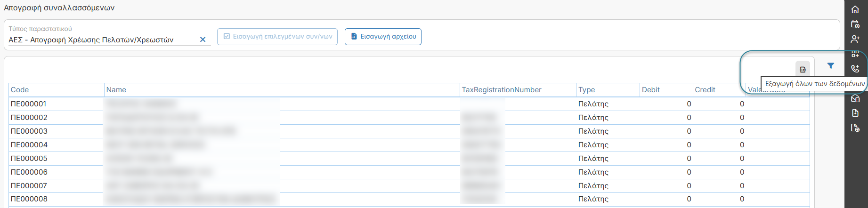Click the new document plus sidebar icon
Image resolution: width=868 pixels, height=208 pixels.
(855, 128)
